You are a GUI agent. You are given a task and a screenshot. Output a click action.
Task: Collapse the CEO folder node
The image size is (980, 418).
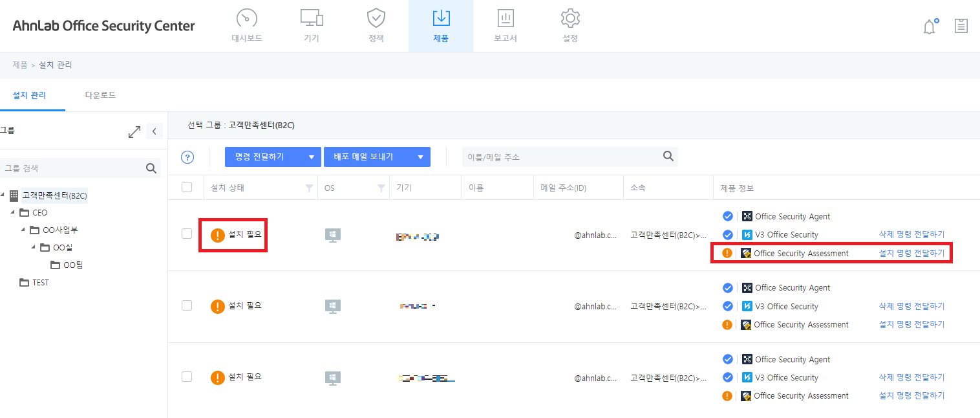[x=12, y=212]
